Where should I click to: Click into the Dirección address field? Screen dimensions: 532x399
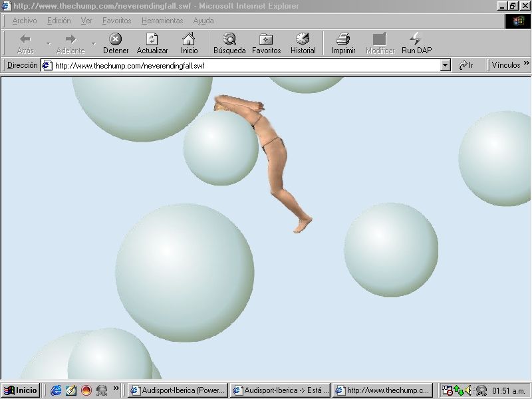click(246, 65)
